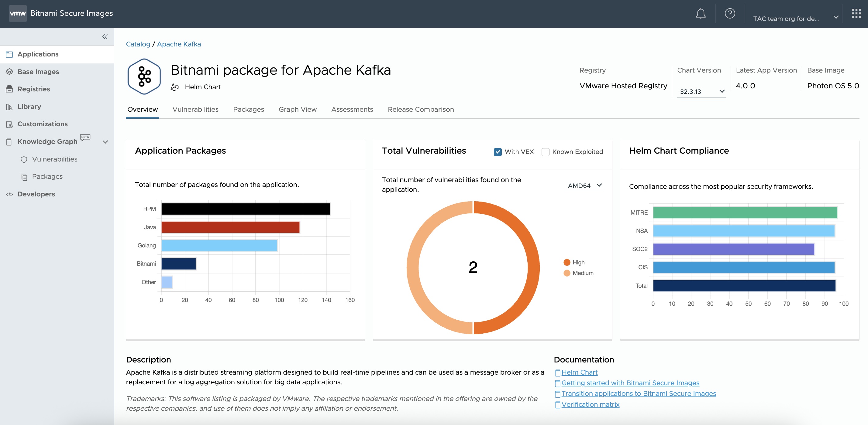Uncheck the With VEX checkbox
The height and width of the screenshot is (425, 868).
[498, 152]
